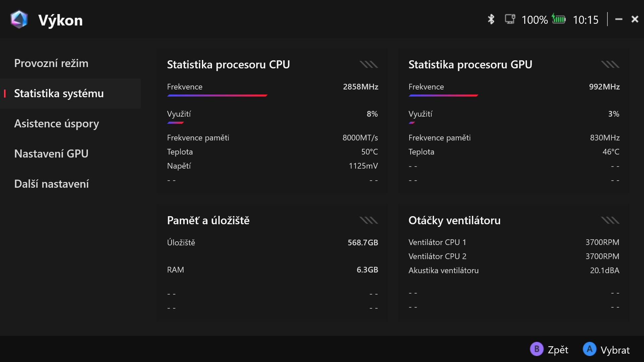Click striped icon on CPU statistics card

369,64
